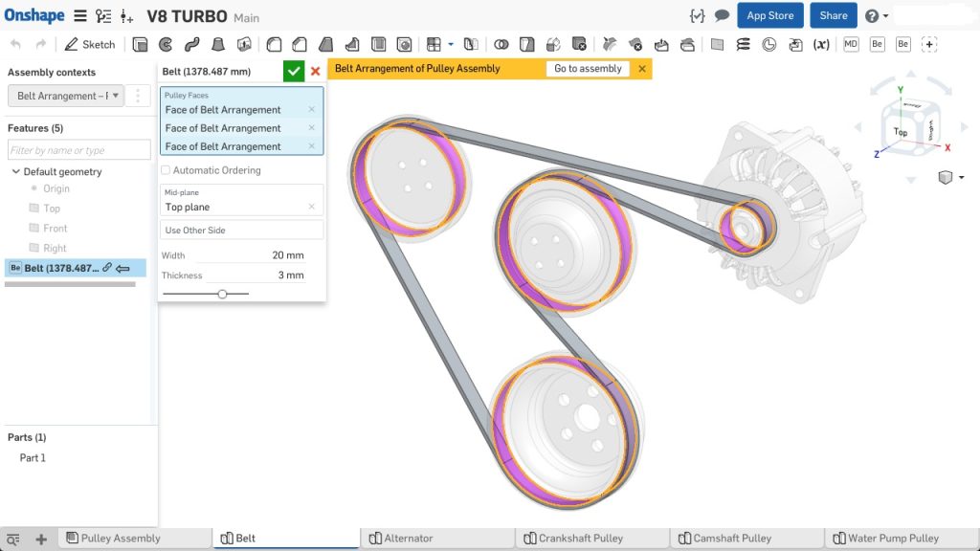Screen dimensions: 980x551
Task: Click the Revolve tool icon
Action: coord(166,44)
